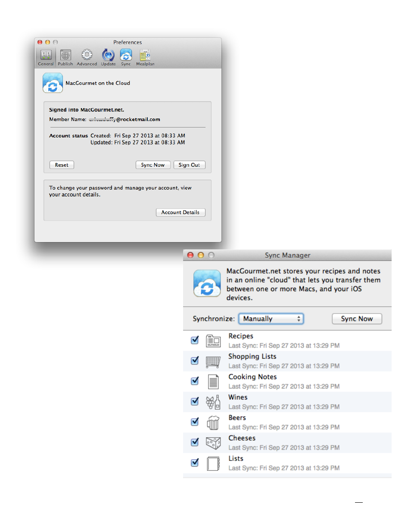
Task: Open the Advanced preferences gear
Action: [87, 58]
